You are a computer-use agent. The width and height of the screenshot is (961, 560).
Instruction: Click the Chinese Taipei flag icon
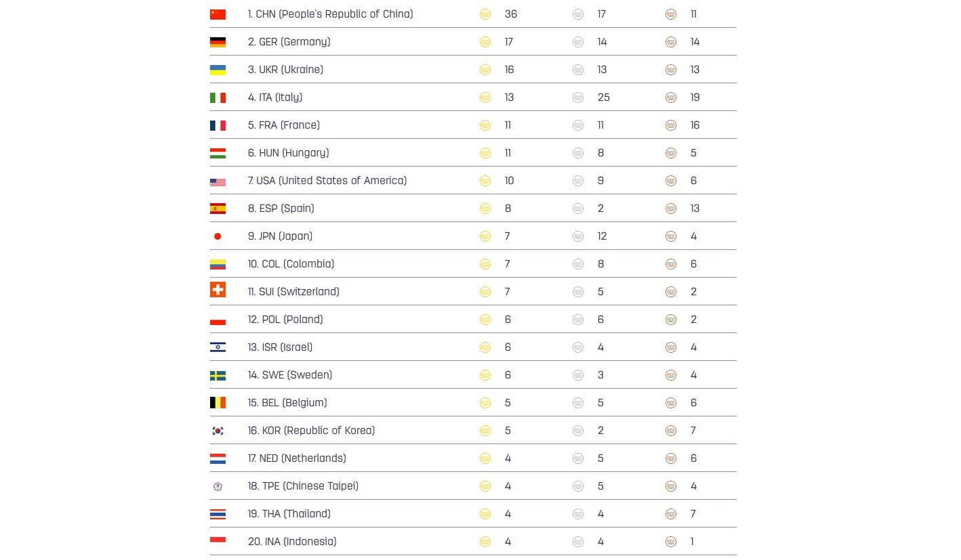[x=218, y=486]
